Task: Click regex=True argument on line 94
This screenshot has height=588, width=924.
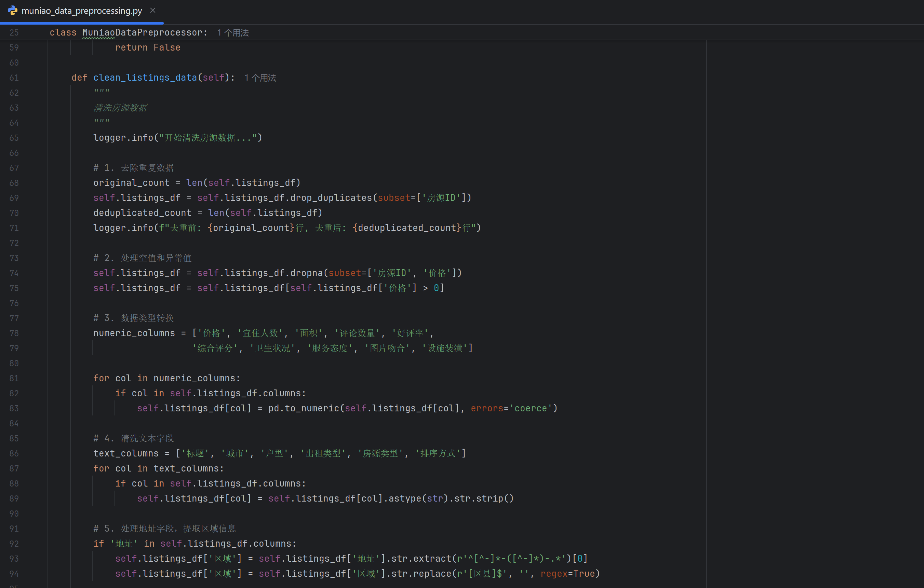Action: (567, 574)
